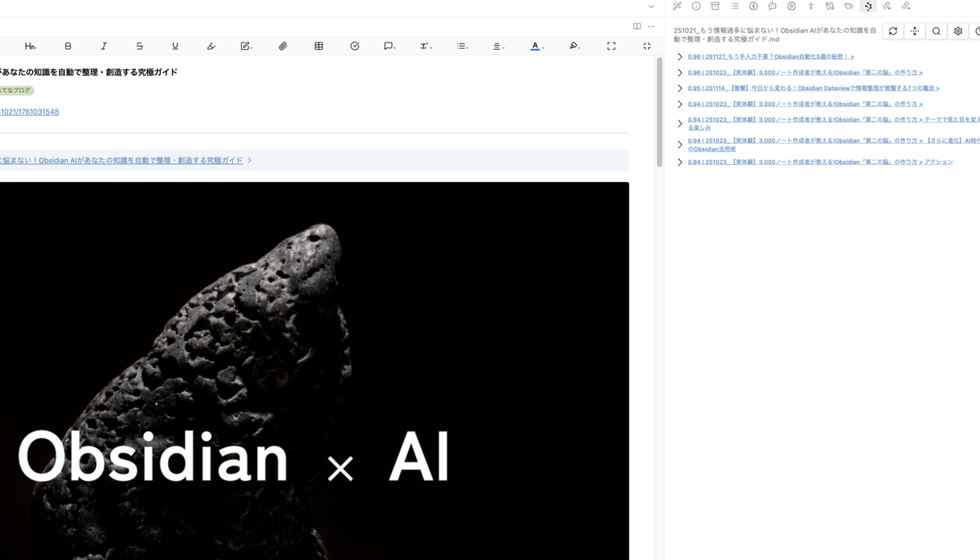This screenshot has width=980, height=560.
Task: Expand the 0.94 result ending in アクション
Action: pyautogui.click(x=679, y=162)
